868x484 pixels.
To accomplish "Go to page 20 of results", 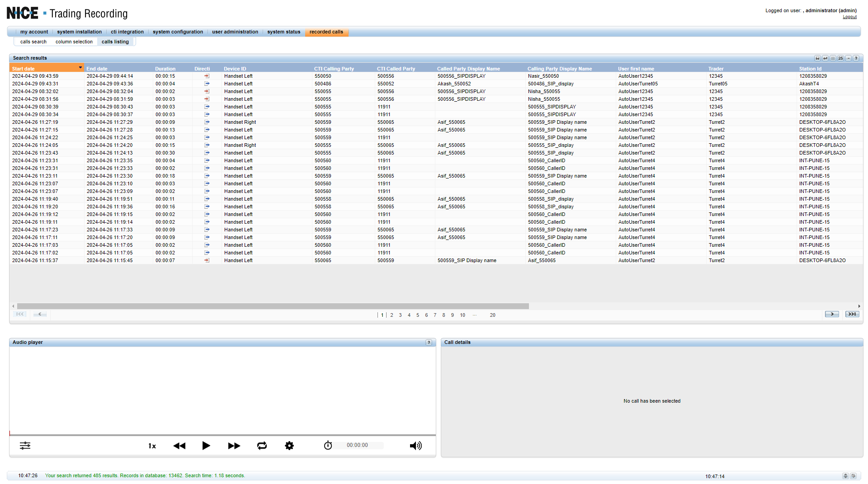I will 492,315.
